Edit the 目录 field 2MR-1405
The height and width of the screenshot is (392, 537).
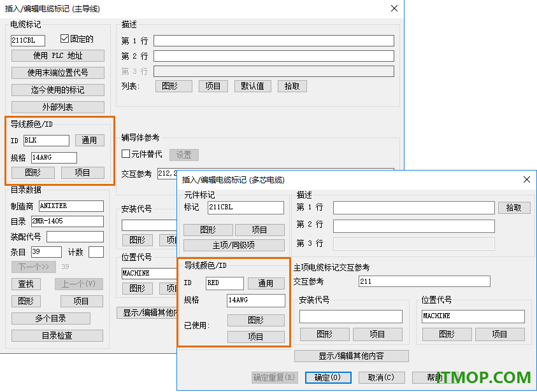point(67,221)
